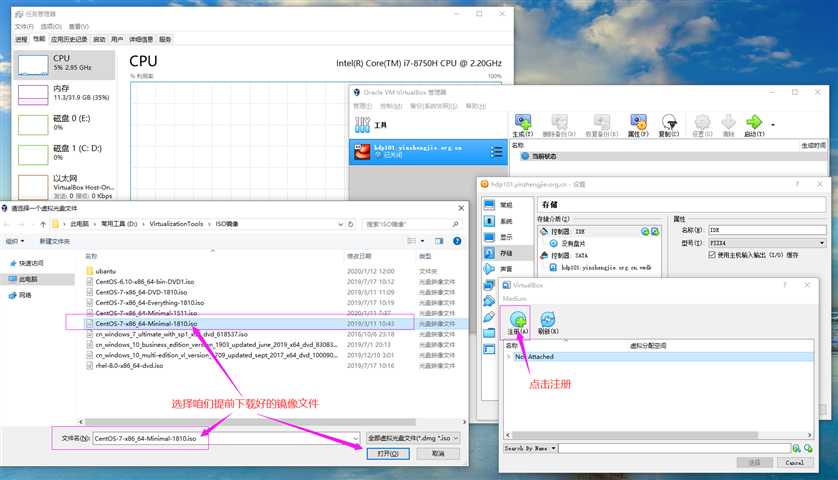Click the refresh icon beside the address bar
This screenshot has width=838, height=480.
pyautogui.click(x=351, y=224)
